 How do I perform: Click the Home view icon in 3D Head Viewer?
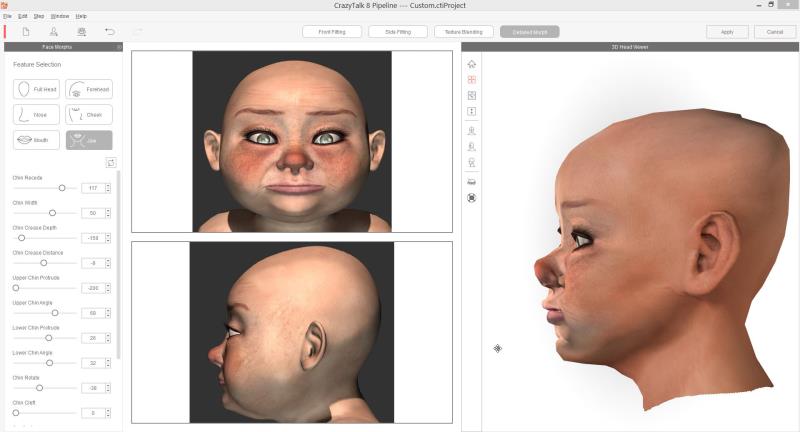[472, 64]
